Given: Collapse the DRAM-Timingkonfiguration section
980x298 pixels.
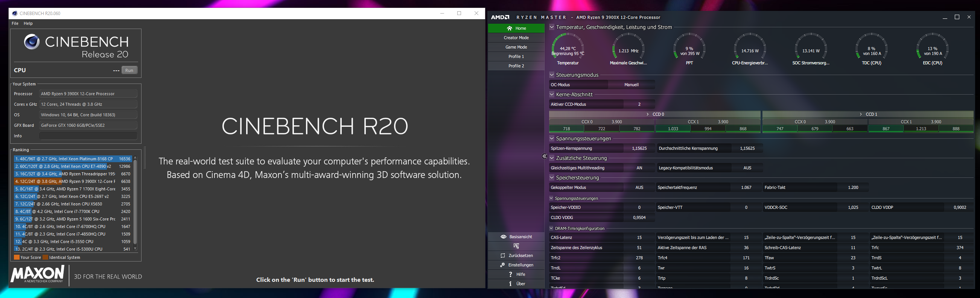Looking at the screenshot, I should pyautogui.click(x=551, y=228).
